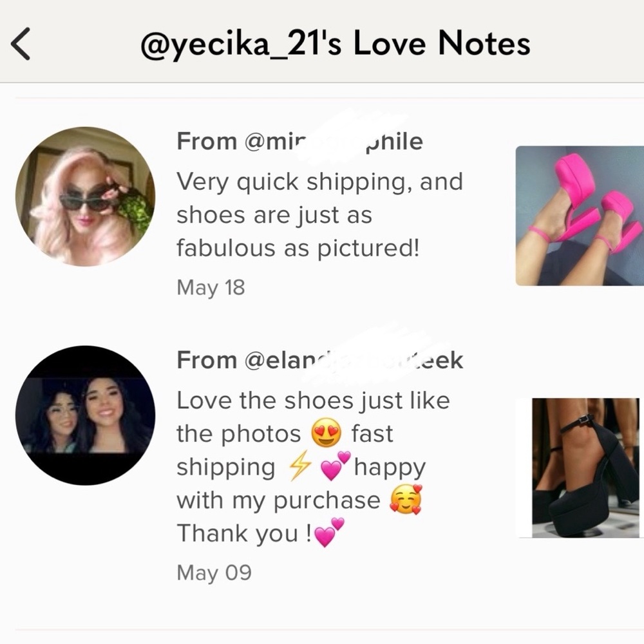Open the second reviewer's username, ending in 'eek'

[320, 360]
